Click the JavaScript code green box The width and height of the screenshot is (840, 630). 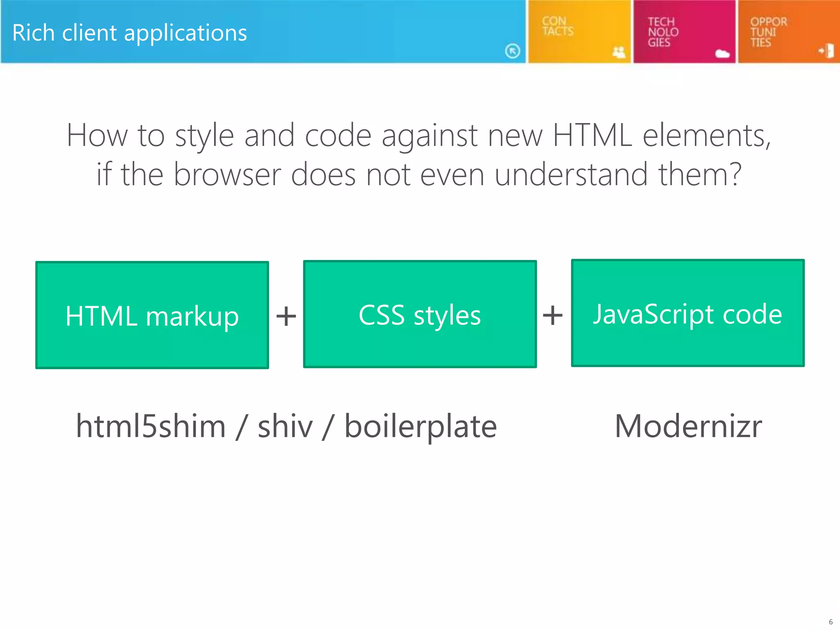pyautogui.click(x=687, y=313)
